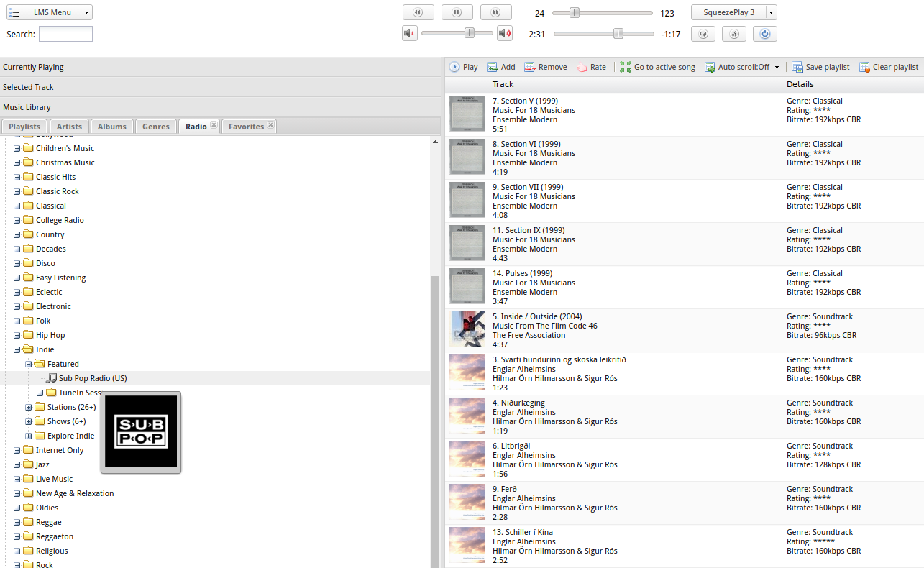Click the Electronic folder icon
924x568 pixels.
pos(28,306)
